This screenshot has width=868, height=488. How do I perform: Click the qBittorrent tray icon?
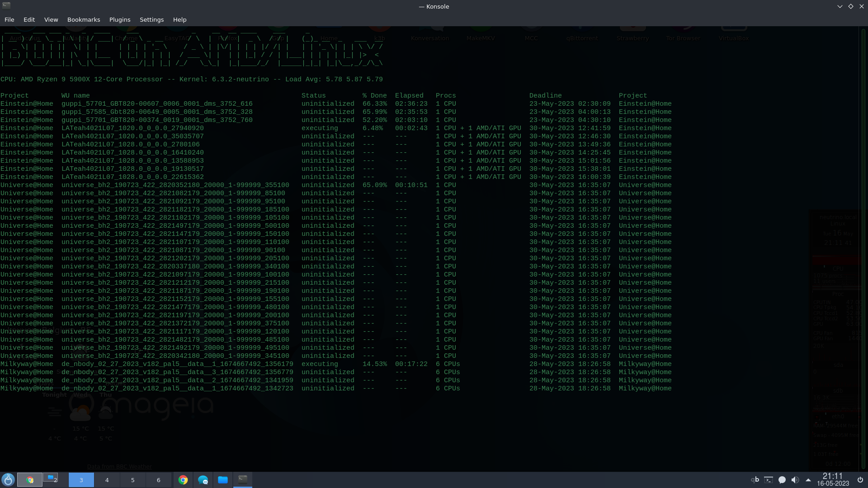point(755,480)
